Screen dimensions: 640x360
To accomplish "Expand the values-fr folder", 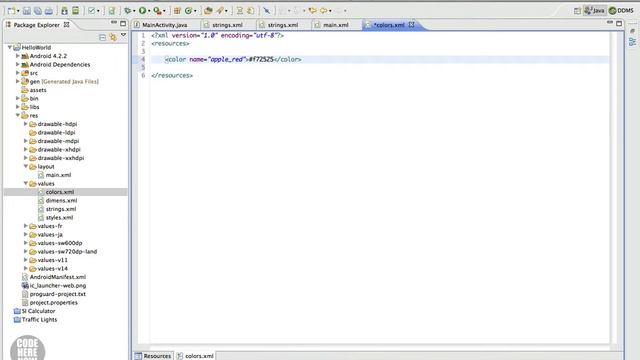I will coord(26,226).
